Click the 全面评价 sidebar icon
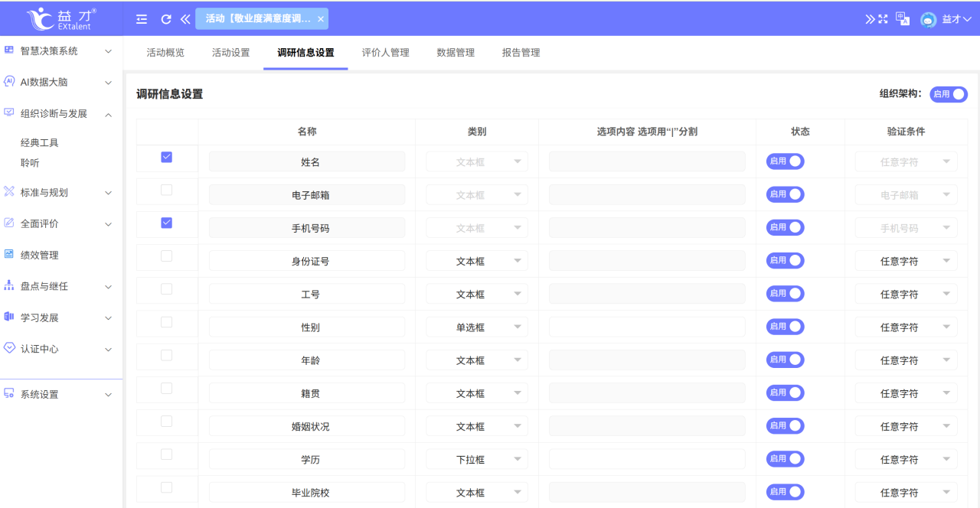 point(9,223)
